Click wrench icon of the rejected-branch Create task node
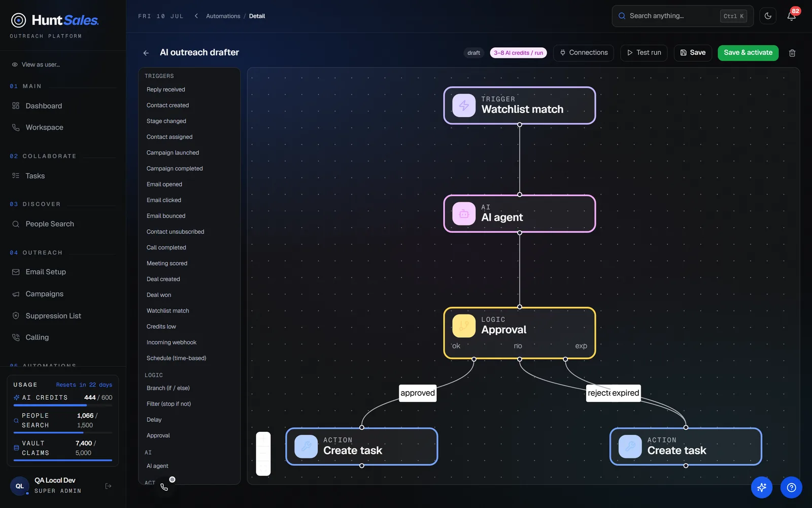812x508 pixels. 630,447
